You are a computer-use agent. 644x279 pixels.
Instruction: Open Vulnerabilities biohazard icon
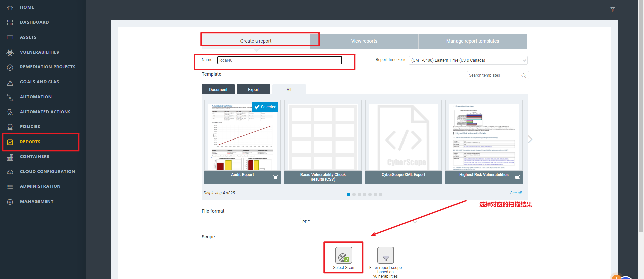[x=10, y=52]
